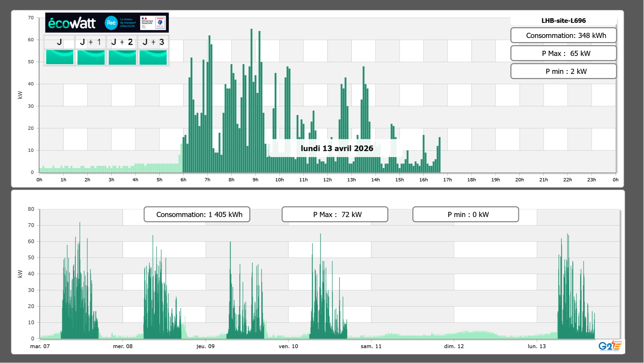Click the sam. 11 label on weekly axis
644x363 pixels.
[x=371, y=346]
